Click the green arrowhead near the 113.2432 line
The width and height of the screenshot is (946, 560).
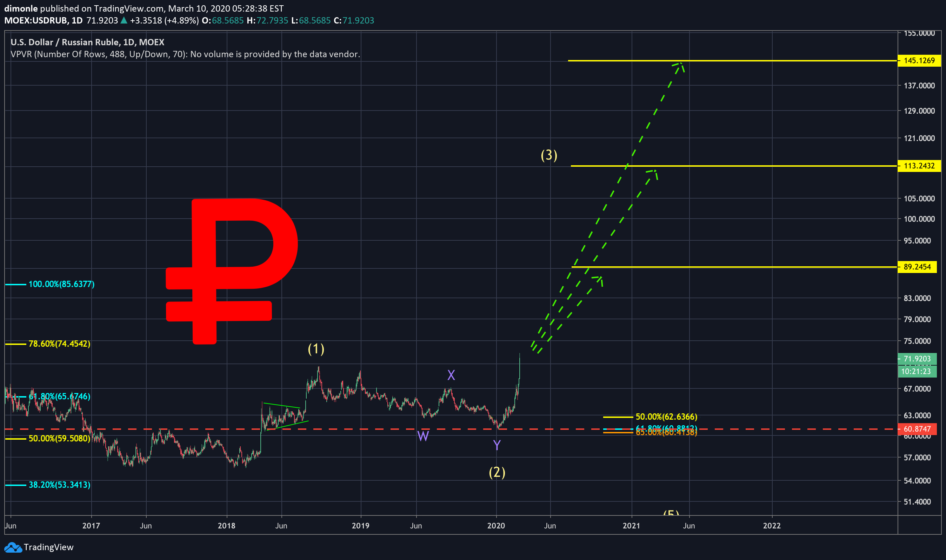click(x=654, y=172)
